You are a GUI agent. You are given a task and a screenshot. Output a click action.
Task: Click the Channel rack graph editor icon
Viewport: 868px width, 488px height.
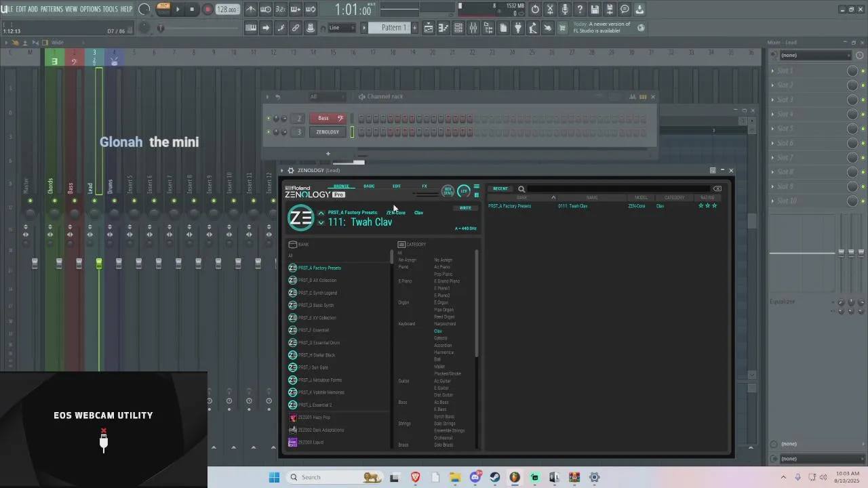[633, 97]
